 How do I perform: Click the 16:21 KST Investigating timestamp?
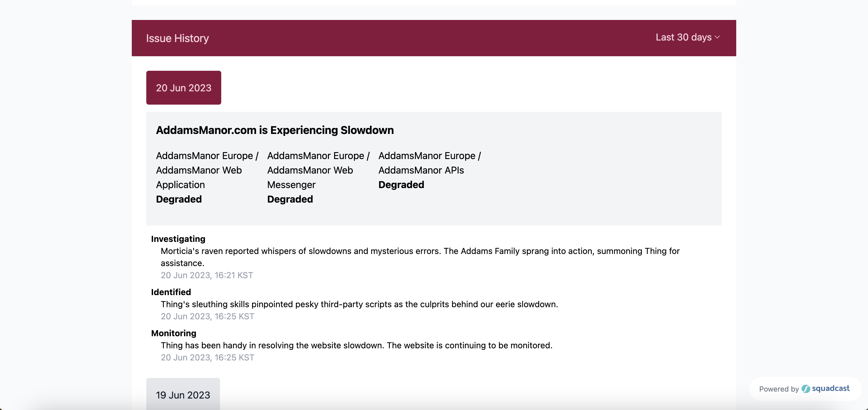206,275
